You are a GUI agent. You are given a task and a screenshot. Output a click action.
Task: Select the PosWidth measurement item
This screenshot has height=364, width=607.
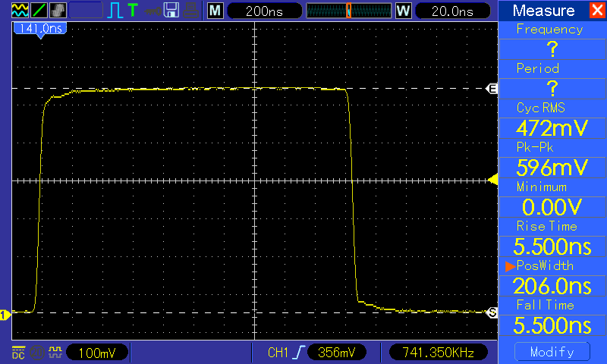click(x=545, y=265)
